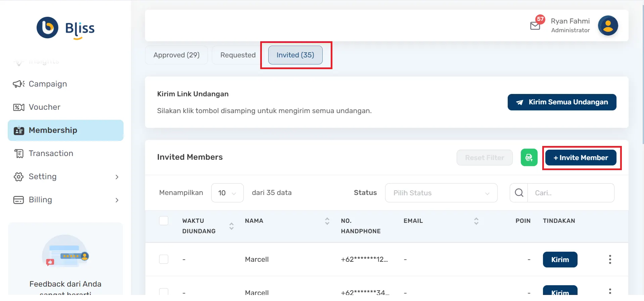This screenshot has height=301, width=644.
Task: Click the Cari search input field
Action: 571,193
